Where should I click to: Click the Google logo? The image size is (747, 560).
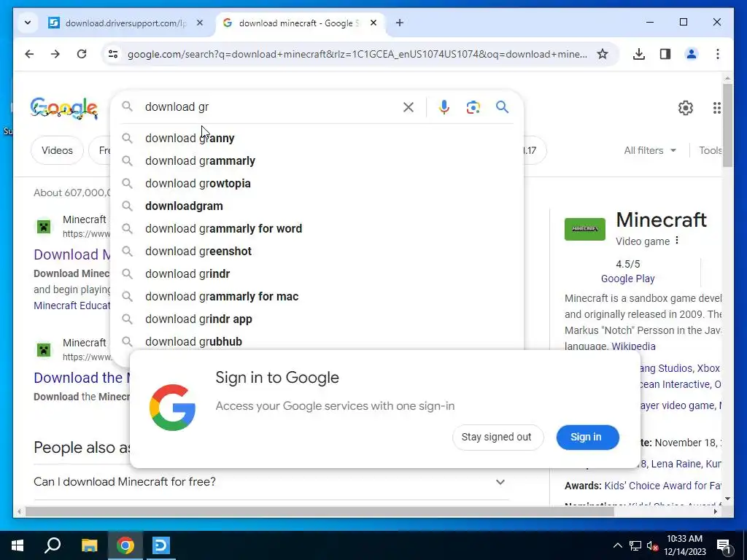[64, 108]
